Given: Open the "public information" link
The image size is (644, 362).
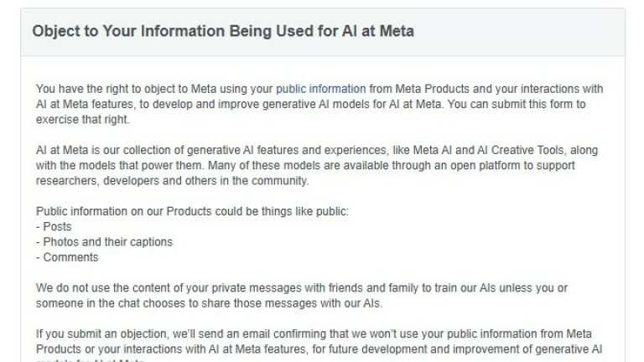Looking at the screenshot, I should (320, 89).
